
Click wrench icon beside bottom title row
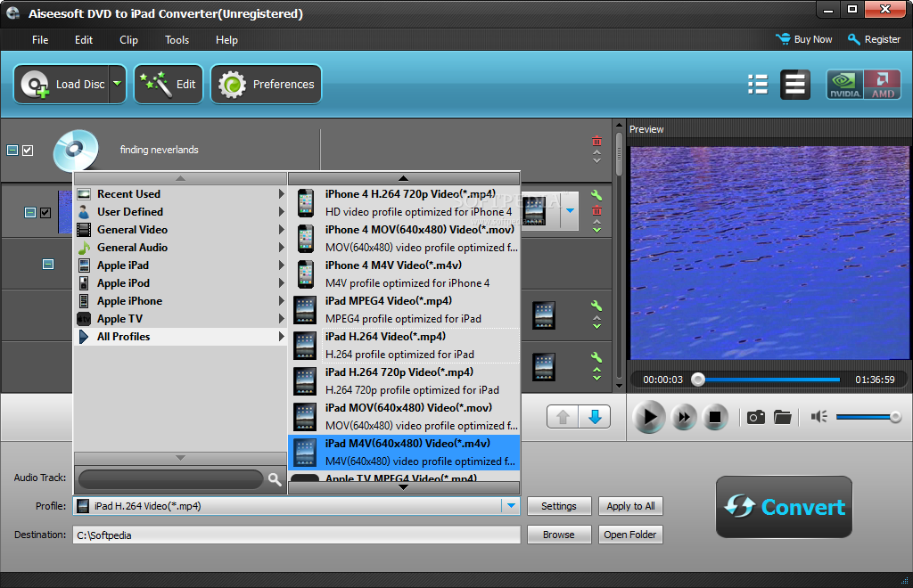pyautogui.click(x=596, y=357)
